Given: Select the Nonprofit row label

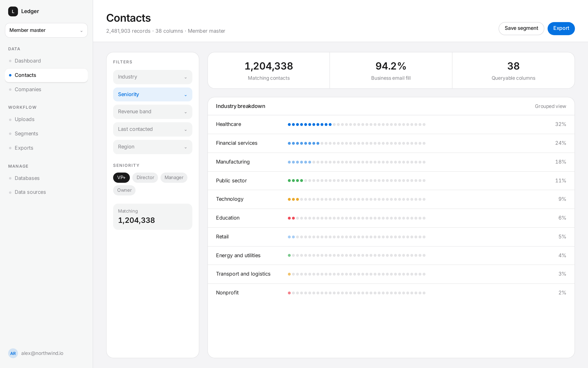Looking at the screenshot, I should pos(227,293).
